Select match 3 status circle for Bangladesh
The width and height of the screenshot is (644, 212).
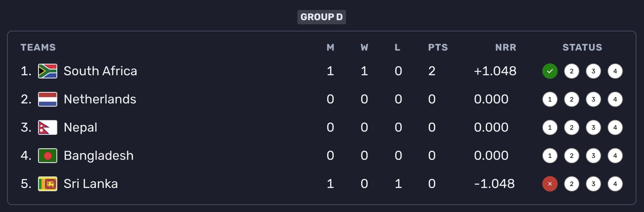tap(593, 156)
